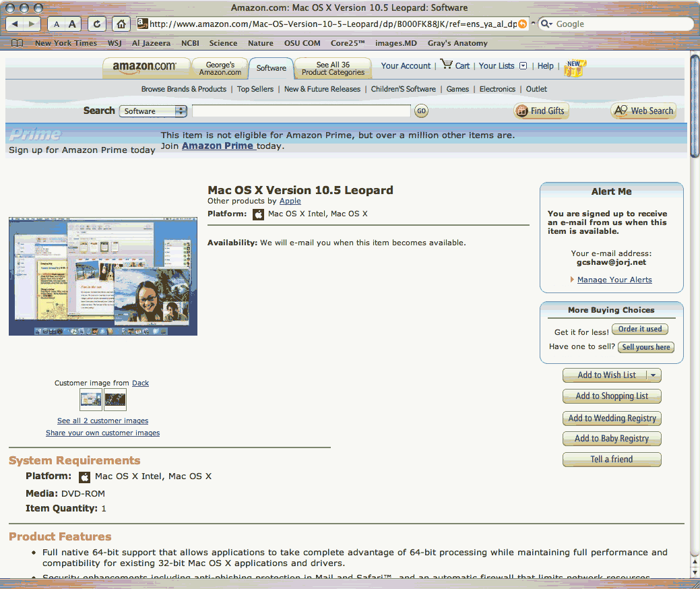Screen dimensions: 700x589
Task: Go forward with the browser forward arrow
Action: point(32,24)
